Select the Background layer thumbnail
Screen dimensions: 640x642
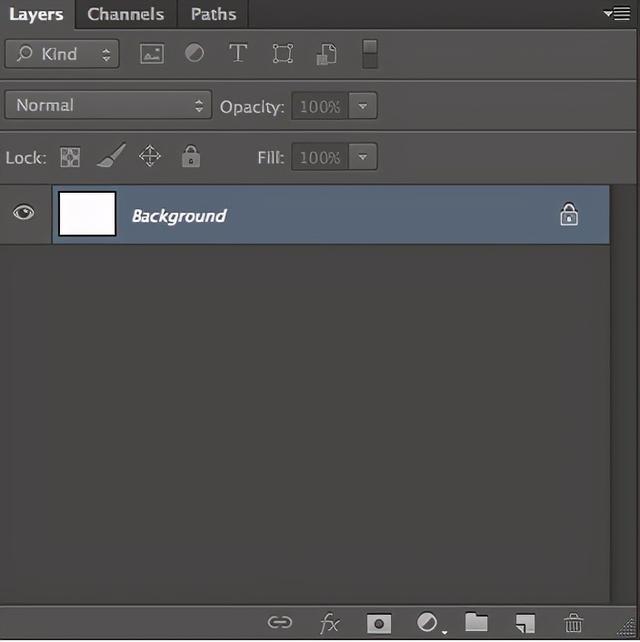pos(87,214)
